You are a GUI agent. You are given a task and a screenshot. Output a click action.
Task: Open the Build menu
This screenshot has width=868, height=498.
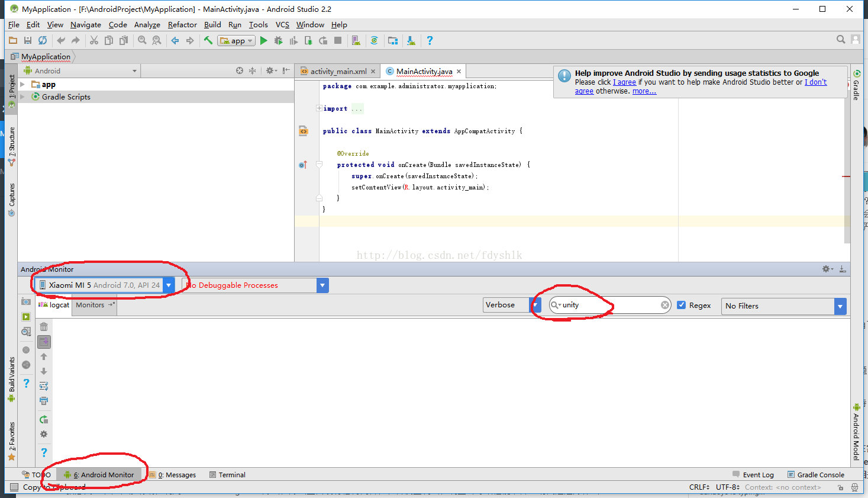point(212,25)
